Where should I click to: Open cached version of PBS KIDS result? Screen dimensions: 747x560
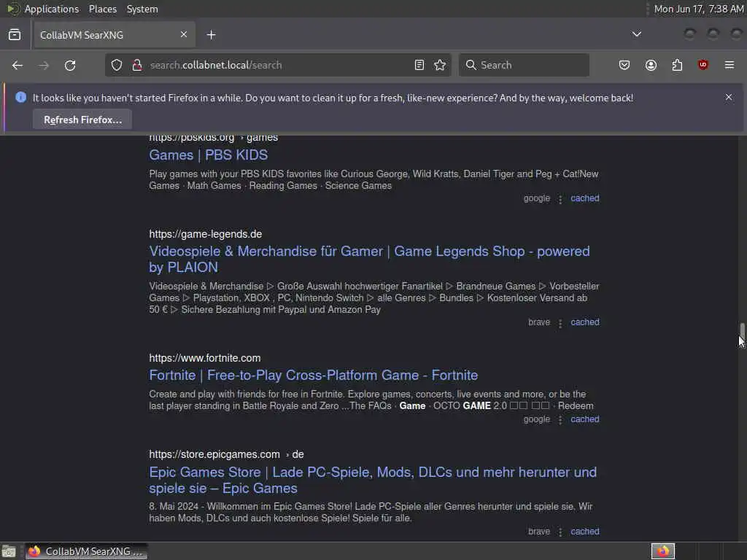(x=584, y=198)
